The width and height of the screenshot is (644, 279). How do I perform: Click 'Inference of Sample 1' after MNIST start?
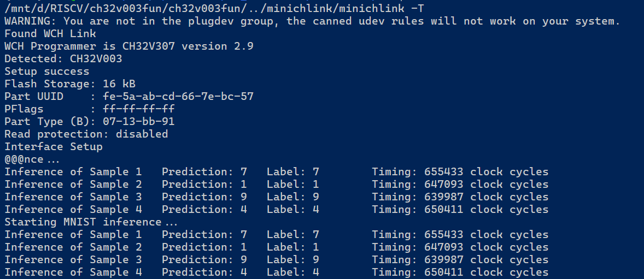tap(73, 235)
